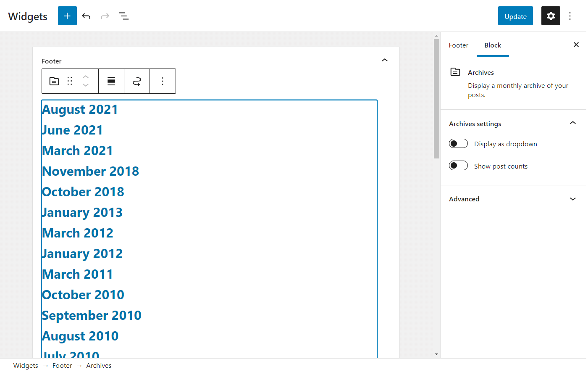Open the block Options three-dot menu
588x372 pixels.
[163, 81]
